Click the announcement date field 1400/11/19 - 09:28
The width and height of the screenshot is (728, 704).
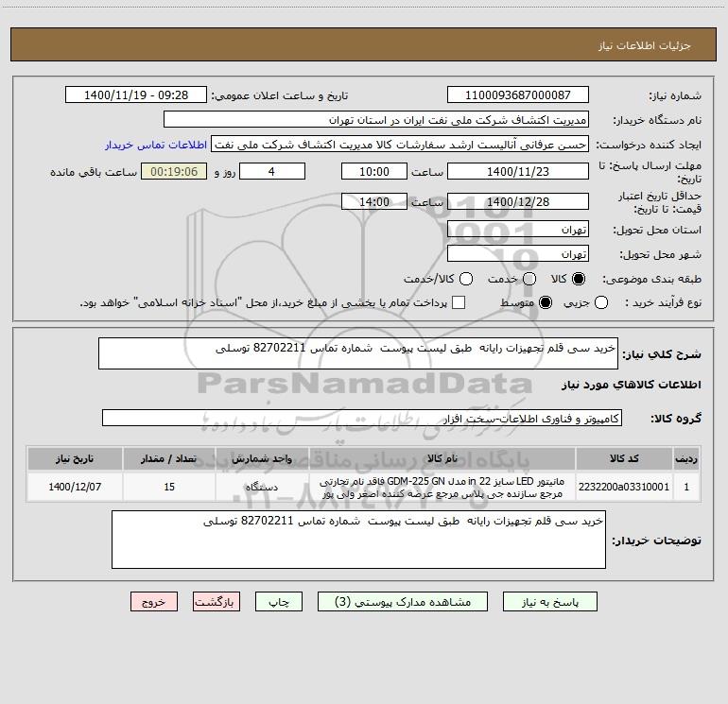coord(136,94)
